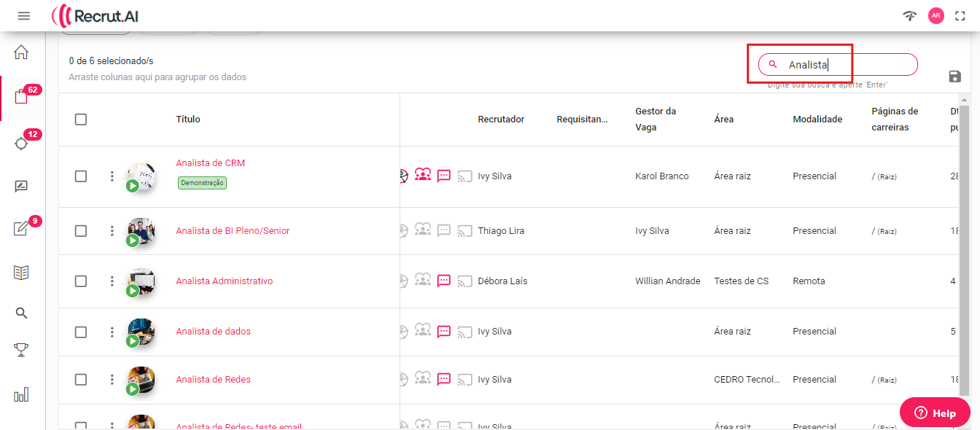Sort by the Título column header
980x430 pixels.
pos(188,120)
